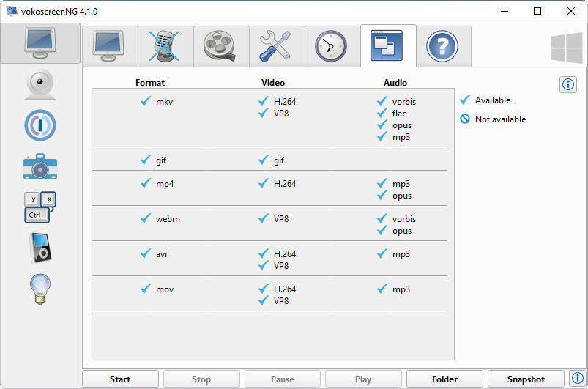Click the checkmark next to mkv format
The height and width of the screenshot is (389, 588).
pyautogui.click(x=145, y=101)
